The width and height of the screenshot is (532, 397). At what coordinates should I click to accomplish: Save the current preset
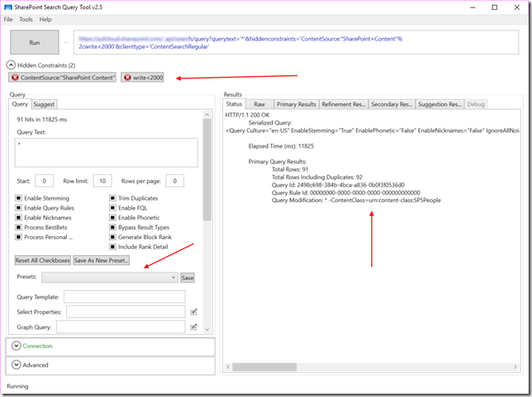click(188, 277)
